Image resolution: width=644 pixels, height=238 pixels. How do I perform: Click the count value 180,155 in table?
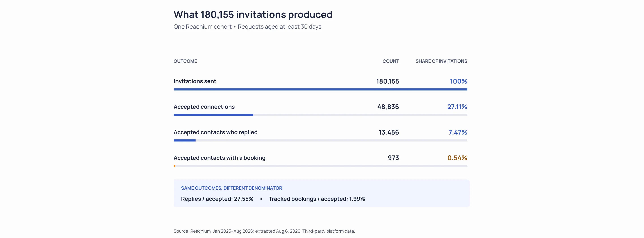[388, 81]
